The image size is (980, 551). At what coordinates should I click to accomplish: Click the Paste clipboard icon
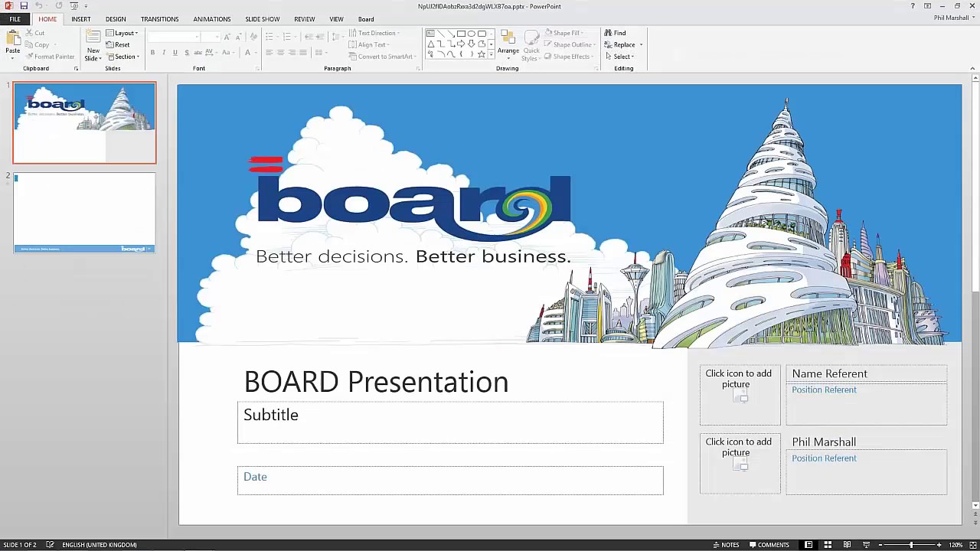pos(13,38)
